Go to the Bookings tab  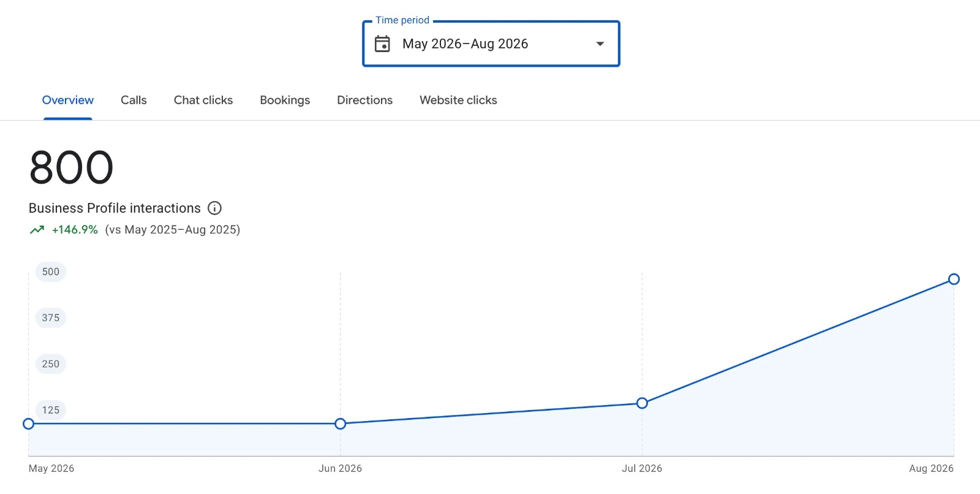coord(285,100)
